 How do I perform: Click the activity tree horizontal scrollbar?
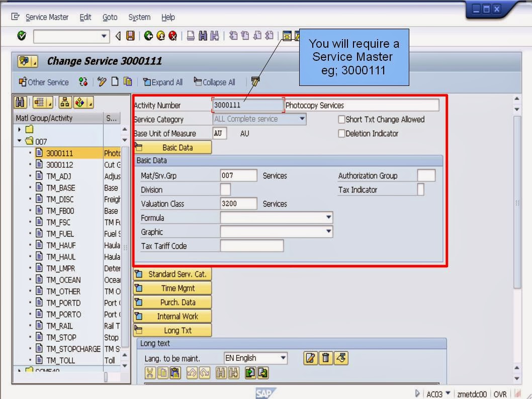pos(106,377)
